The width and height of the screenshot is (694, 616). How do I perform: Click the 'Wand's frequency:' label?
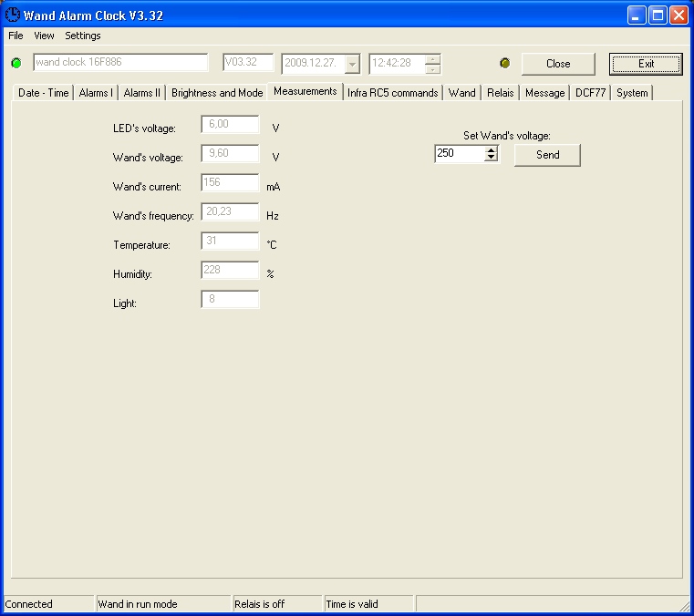(x=153, y=216)
